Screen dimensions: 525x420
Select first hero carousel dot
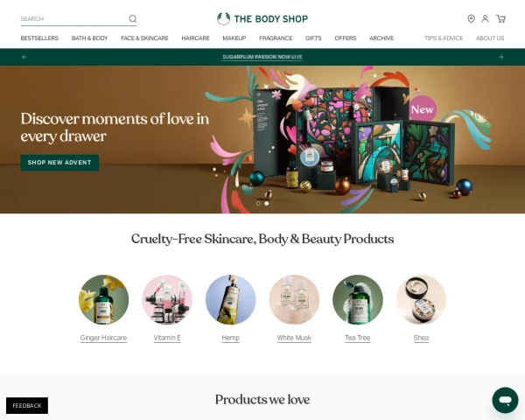pyautogui.click(x=258, y=203)
